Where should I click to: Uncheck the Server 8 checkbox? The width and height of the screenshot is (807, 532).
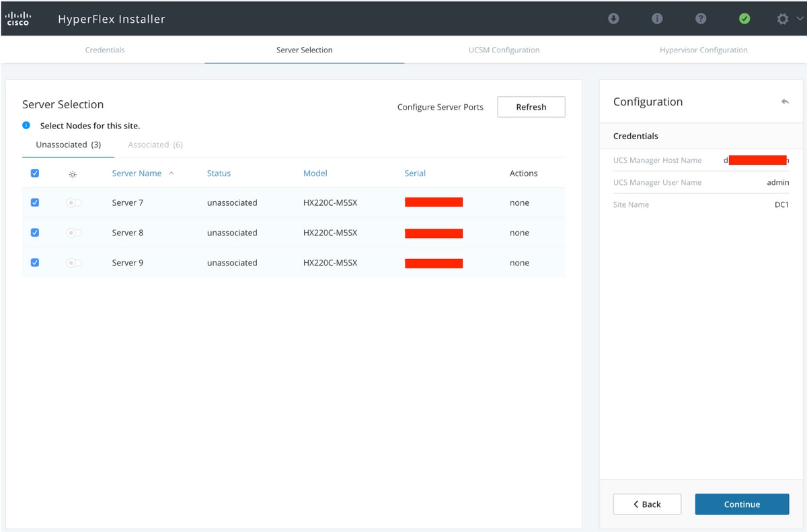(35, 233)
